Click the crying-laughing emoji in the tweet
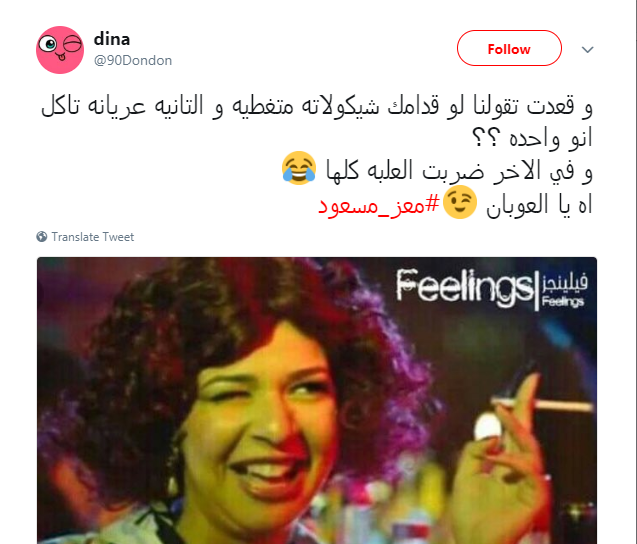Screen dimensions: 637x544 coord(299,168)
